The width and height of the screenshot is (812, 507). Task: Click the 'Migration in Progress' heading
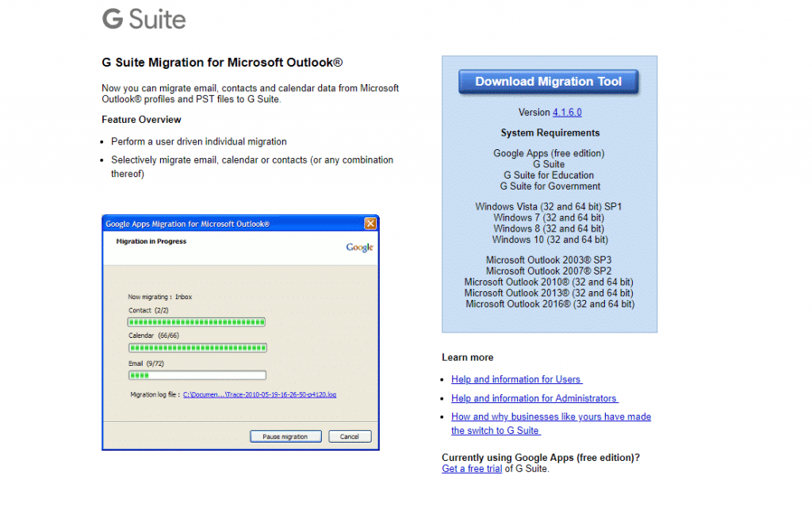pyautogui.click(x=151, y=241)
